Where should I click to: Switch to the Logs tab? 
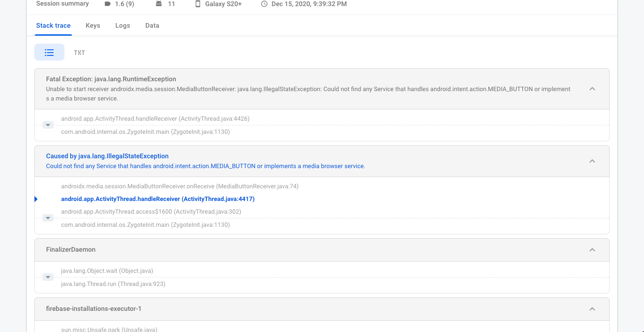click(x=122, y=25)
